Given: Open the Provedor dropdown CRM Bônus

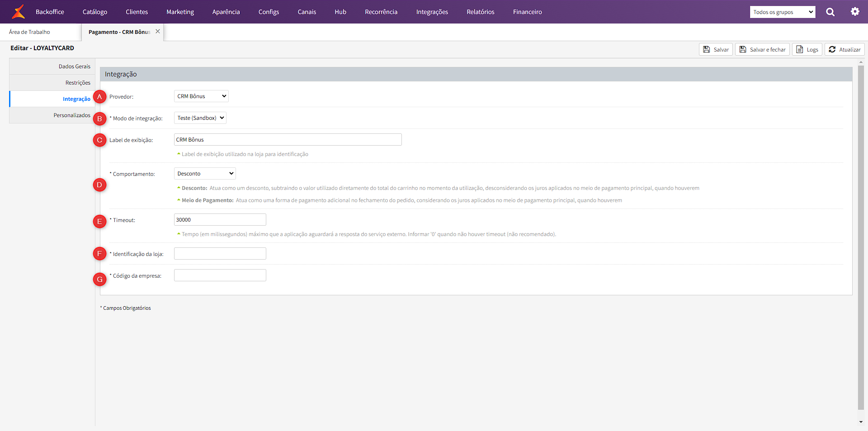Looking at the screenshot, I should click(x=201, y=96).
